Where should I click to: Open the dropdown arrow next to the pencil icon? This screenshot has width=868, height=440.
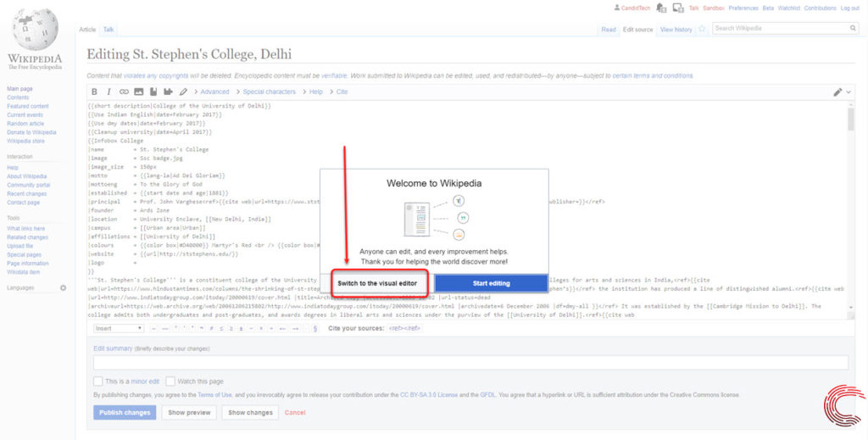click(848, 92)
